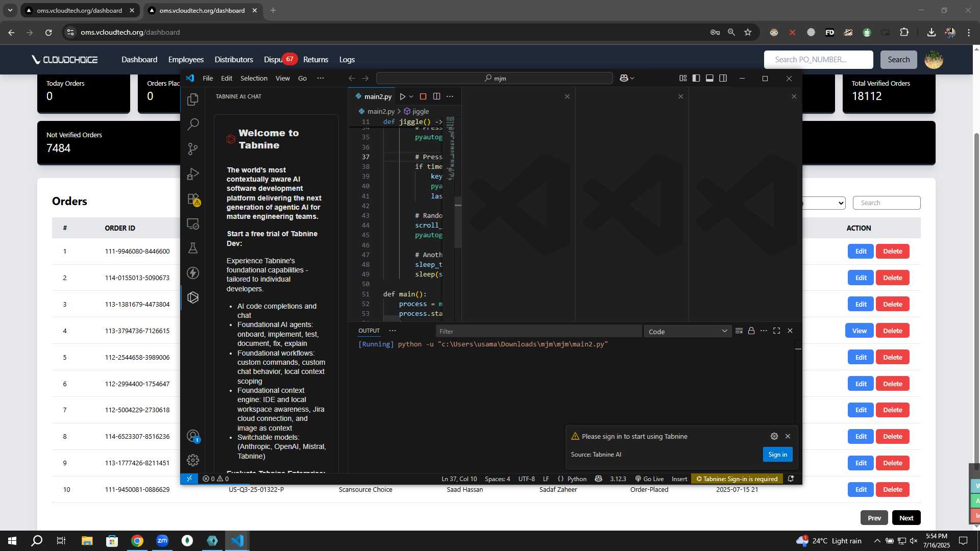Click mjm command center search box

click(x=494, y=78)
